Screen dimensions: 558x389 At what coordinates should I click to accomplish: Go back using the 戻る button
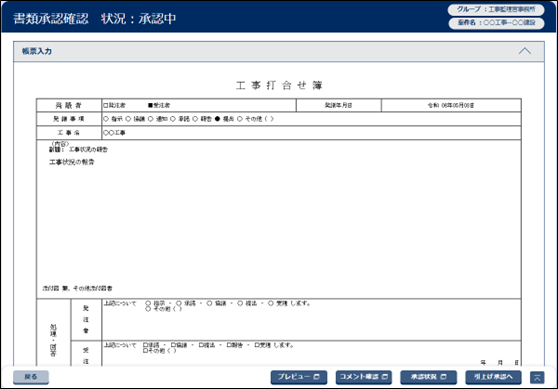click(x=31, y=377)
